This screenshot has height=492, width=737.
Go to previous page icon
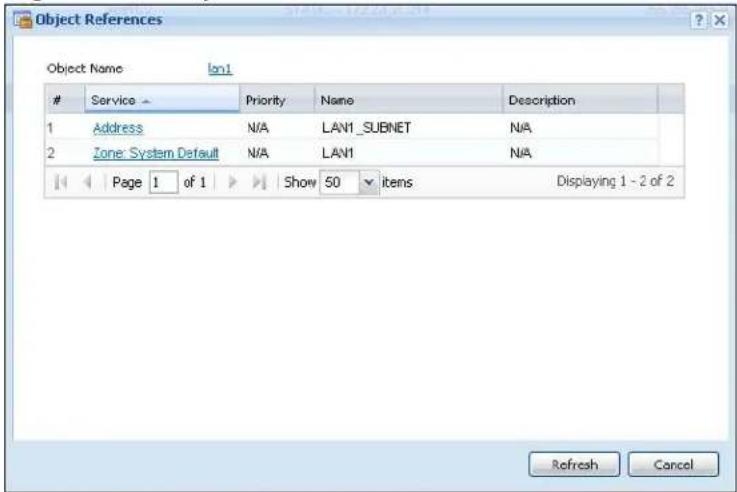click(87, 182)
